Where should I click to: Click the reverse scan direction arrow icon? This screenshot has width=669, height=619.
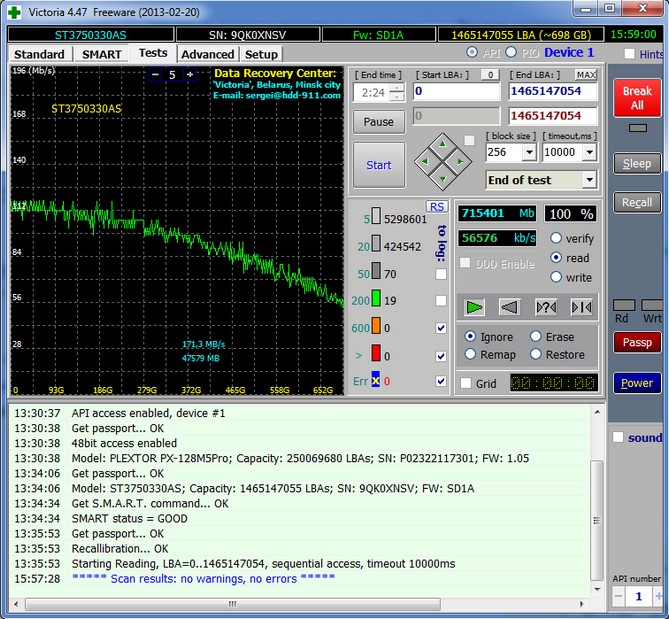[x=510, y=306]
